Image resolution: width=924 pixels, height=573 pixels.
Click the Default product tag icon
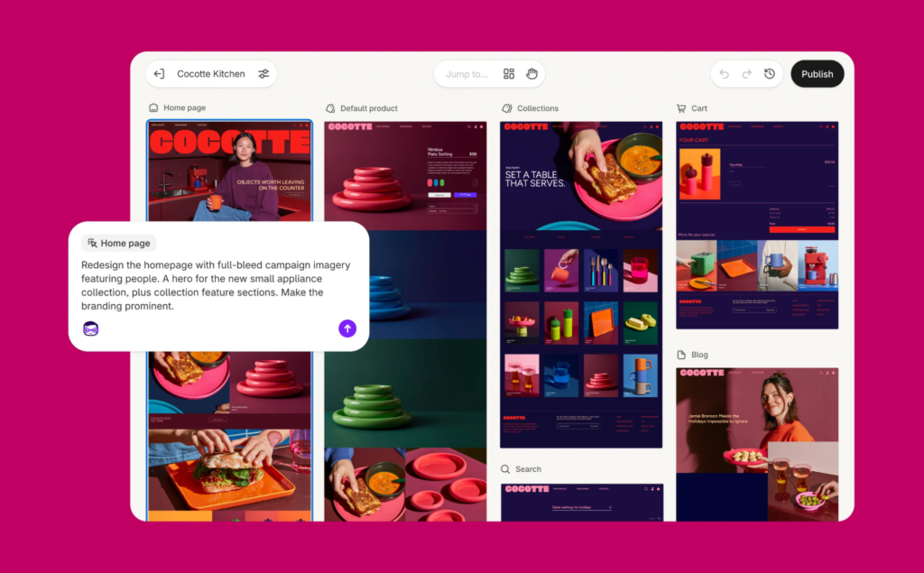click(x=330, y=108)
